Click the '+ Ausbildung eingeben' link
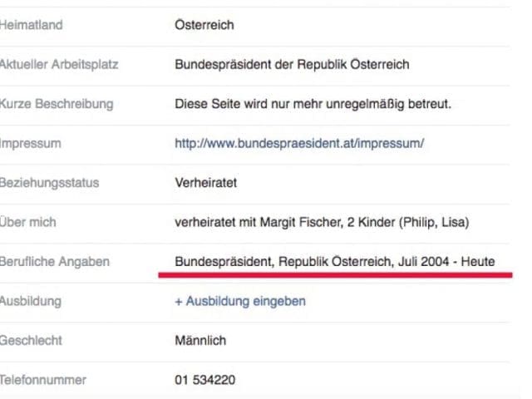532x399 pixels. coord(240,301)
